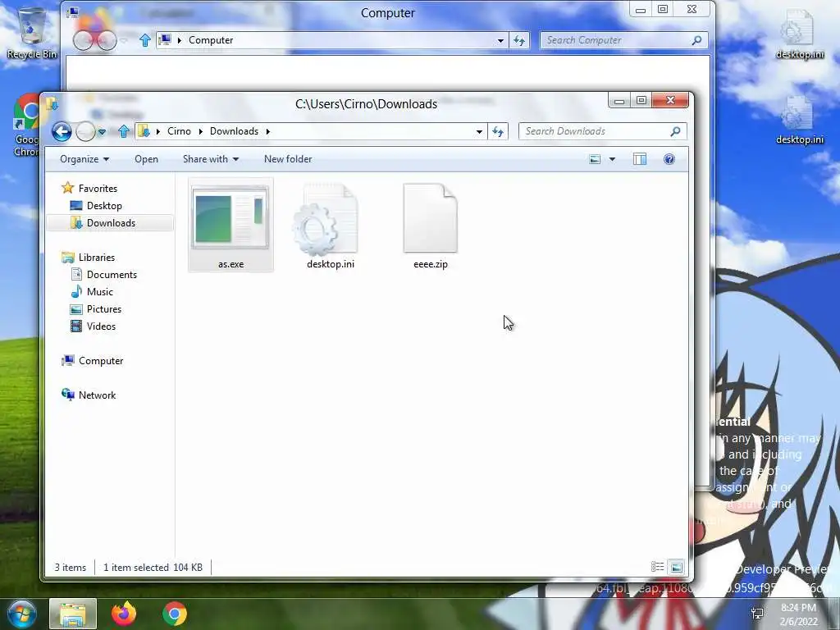The width and height of the screenshot is (840, 630).
Task: Go back in the Downloads window
Action: click(62, 131)
